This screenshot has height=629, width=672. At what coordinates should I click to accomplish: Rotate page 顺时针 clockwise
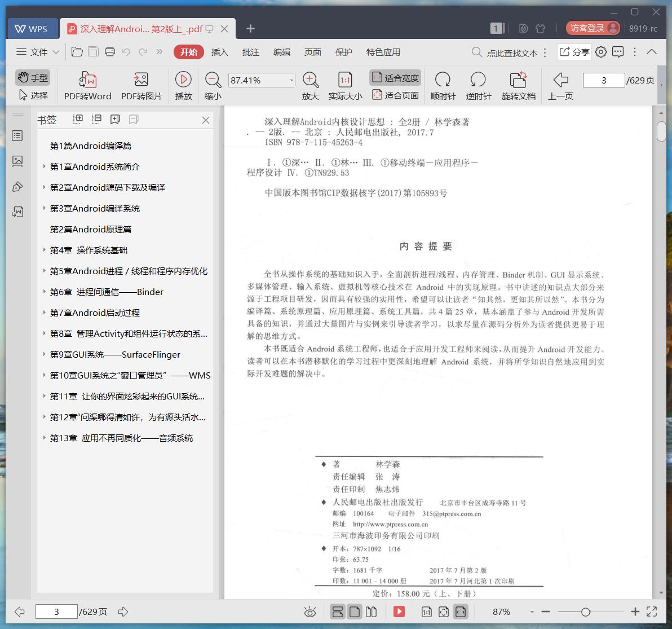pos(443,86)
